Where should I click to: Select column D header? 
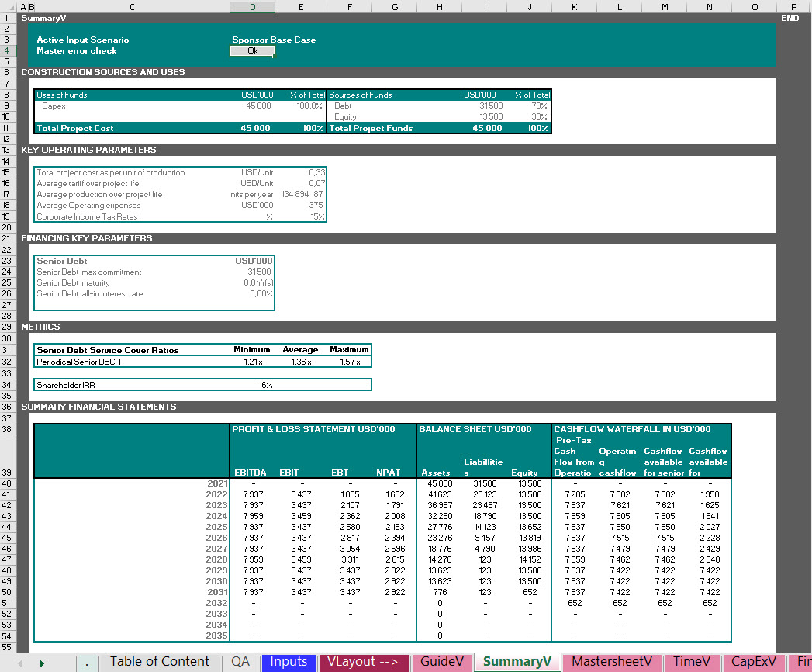pyautogui.click(x=252, y=7)
